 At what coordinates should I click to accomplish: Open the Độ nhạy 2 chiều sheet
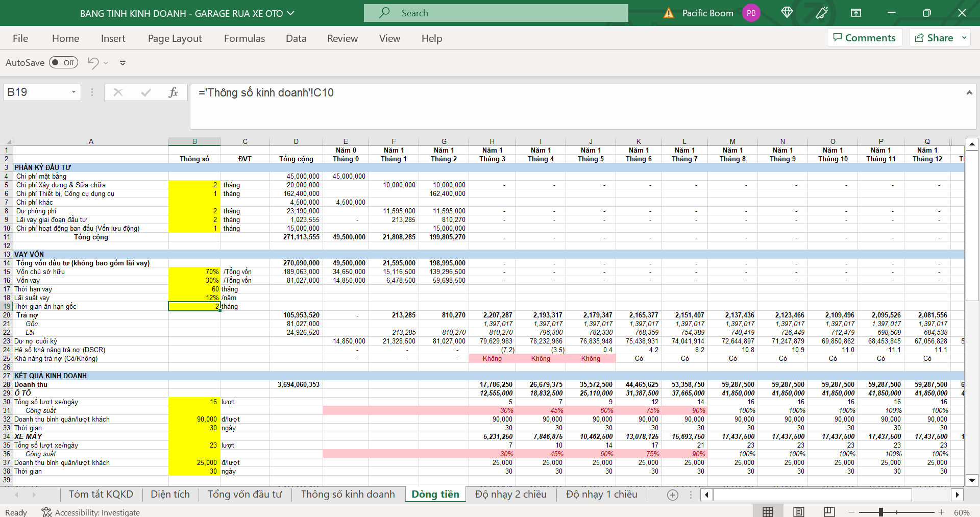point(510,494)
